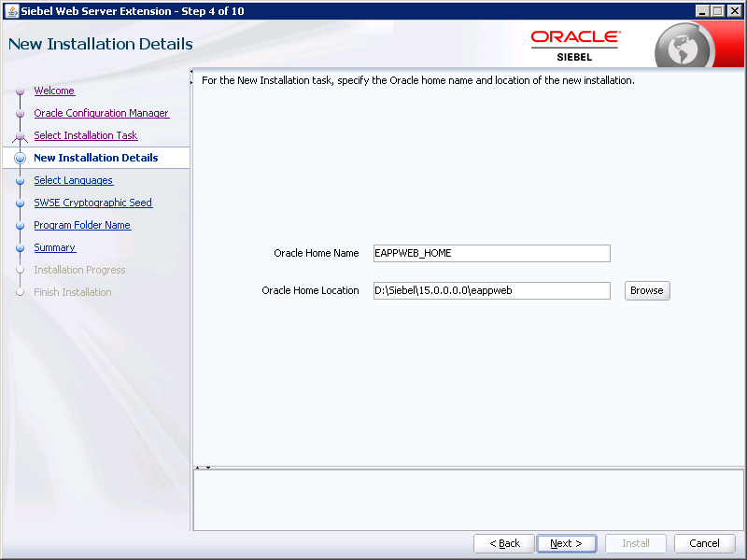Click current step circle beside New Installation Details
Viewport: 747px width, 560px height.
click(20, 158)
